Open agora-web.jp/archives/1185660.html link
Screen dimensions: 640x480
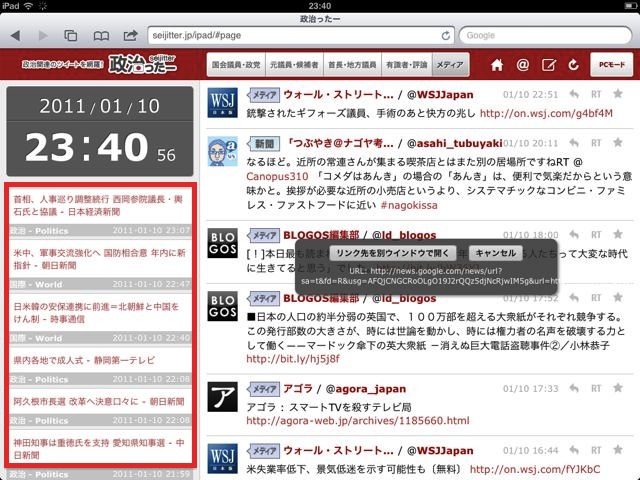point(358,421)
